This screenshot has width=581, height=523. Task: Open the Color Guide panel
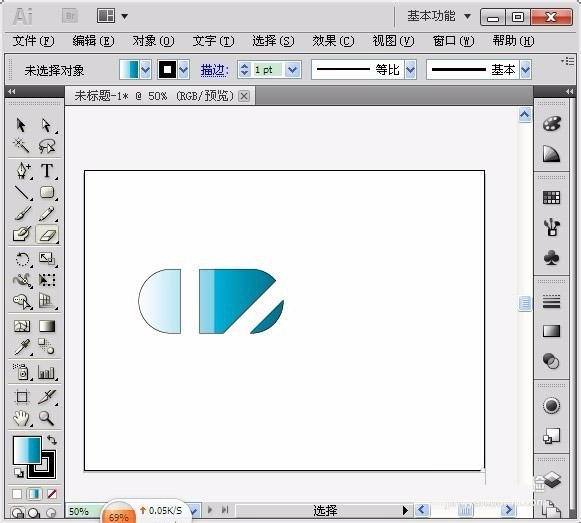point(552,154)
